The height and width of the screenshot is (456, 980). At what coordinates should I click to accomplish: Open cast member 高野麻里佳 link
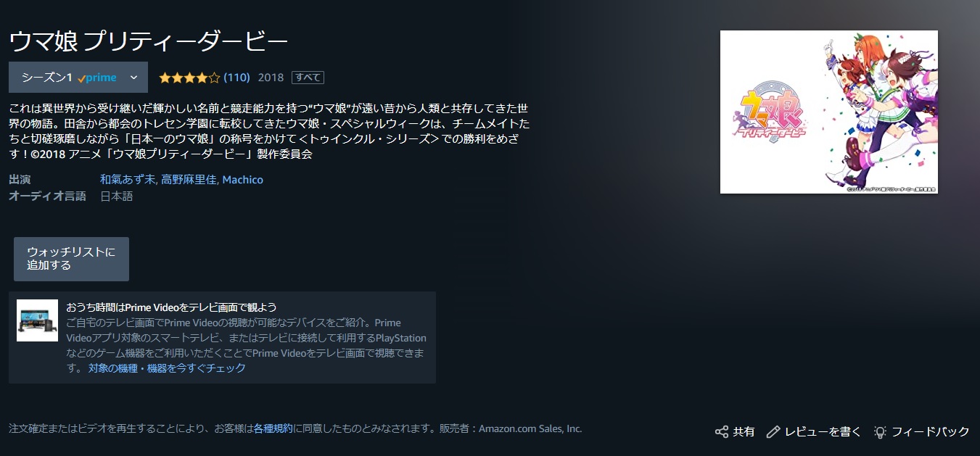pyautogui.click(x=189, y=179)
